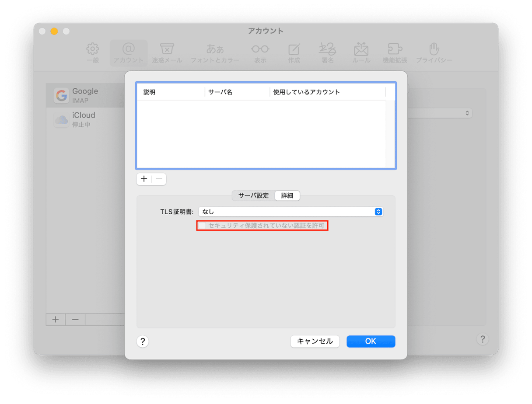Add a server with the plus button
Image resolution: width=532 pixels, height=404 pixels.
tap(144, 179)
